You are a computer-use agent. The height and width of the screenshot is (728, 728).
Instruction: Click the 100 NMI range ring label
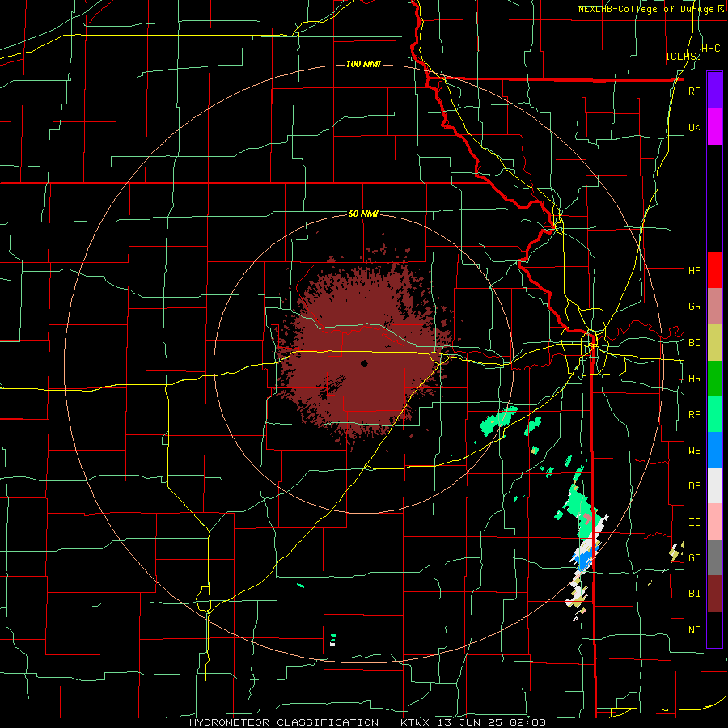pos(363,64)
